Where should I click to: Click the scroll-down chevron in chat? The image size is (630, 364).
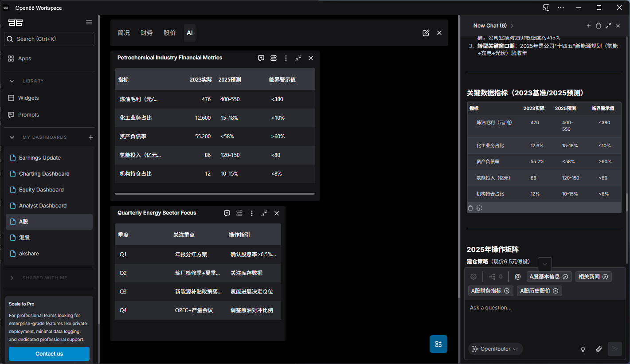tap(545, 264)
